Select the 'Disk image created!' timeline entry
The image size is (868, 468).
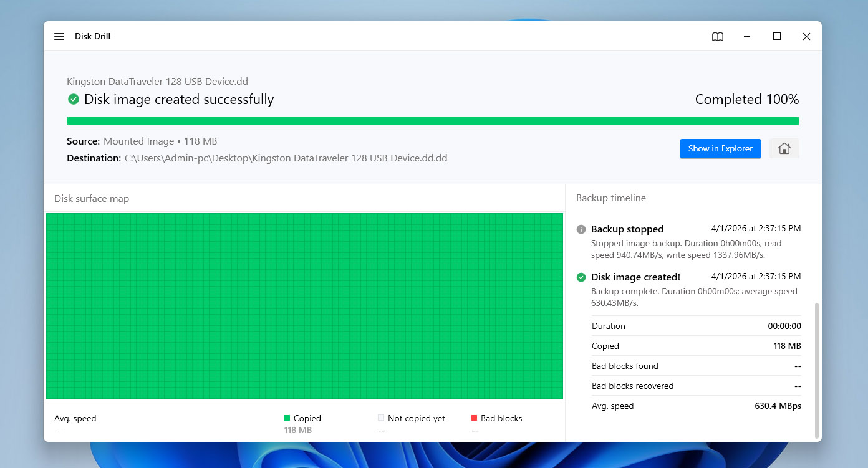click(x=635, y=277)
